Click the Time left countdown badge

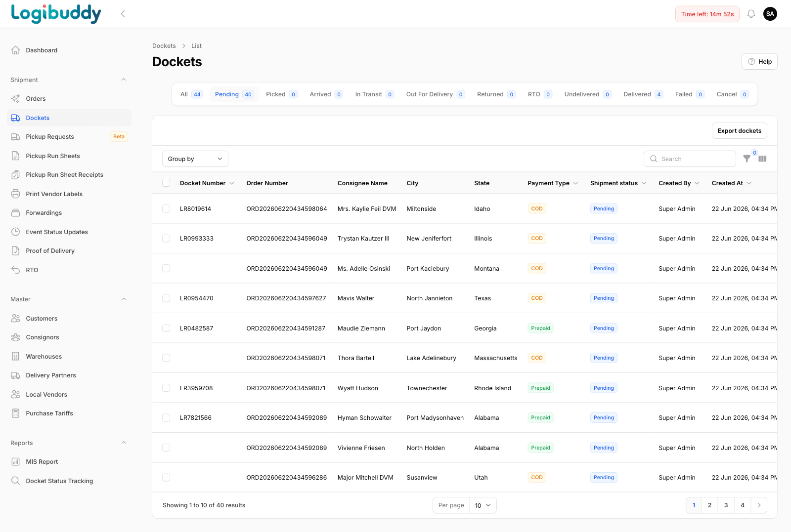[707, 14]
